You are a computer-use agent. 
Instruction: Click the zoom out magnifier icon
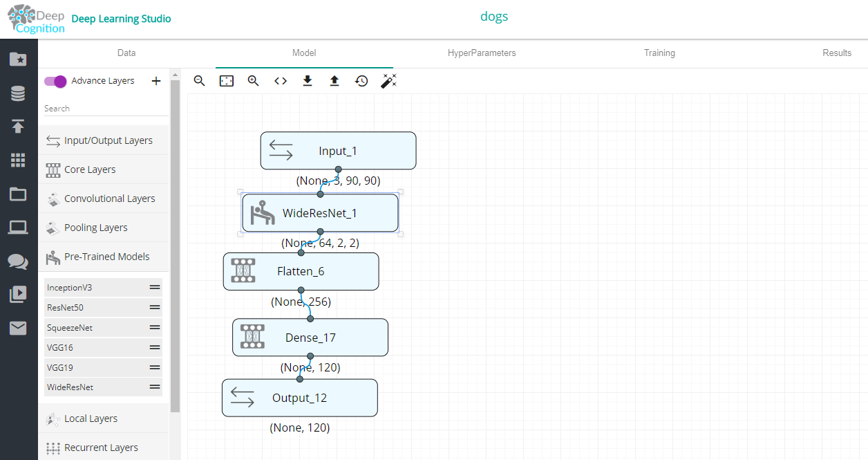tap(200, 81)
